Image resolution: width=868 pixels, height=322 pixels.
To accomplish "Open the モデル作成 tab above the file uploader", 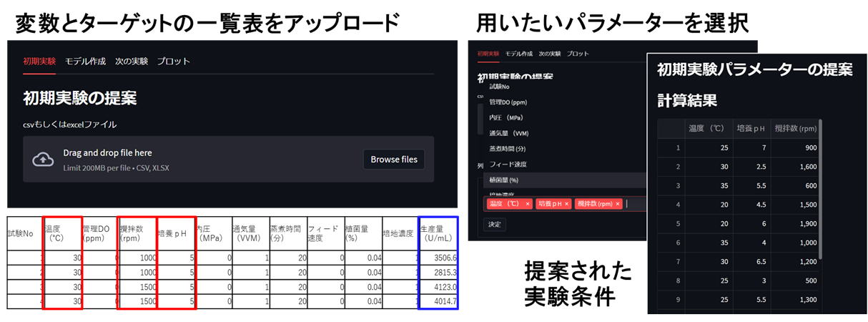I will pos(85,61).
